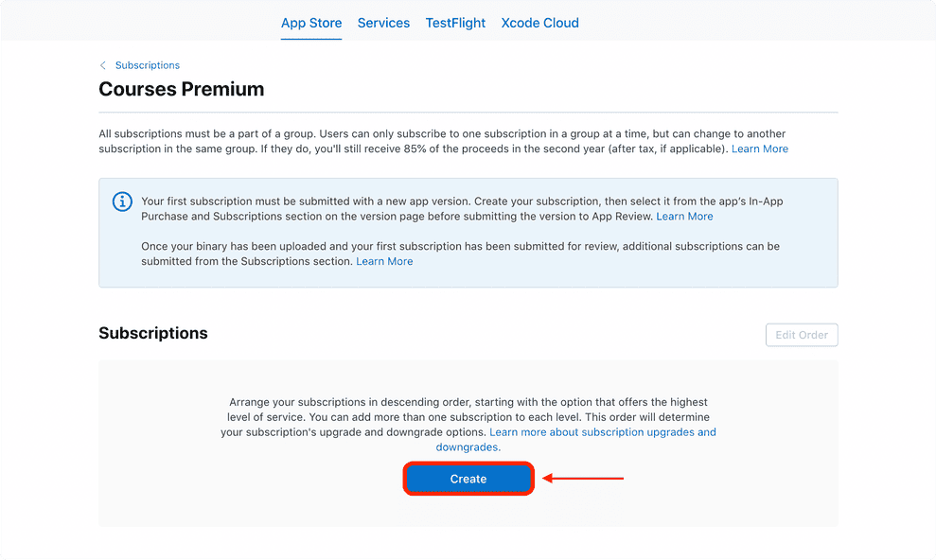Click the info circle icon in blue banner
Image resolution: width=936 pixels, height=560 pixels.
coord(122,202)
